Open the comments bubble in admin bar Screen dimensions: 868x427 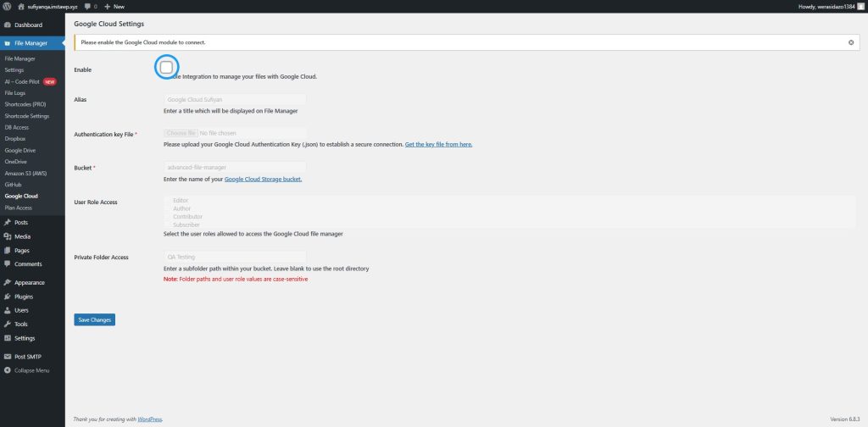tap(87, 6)
